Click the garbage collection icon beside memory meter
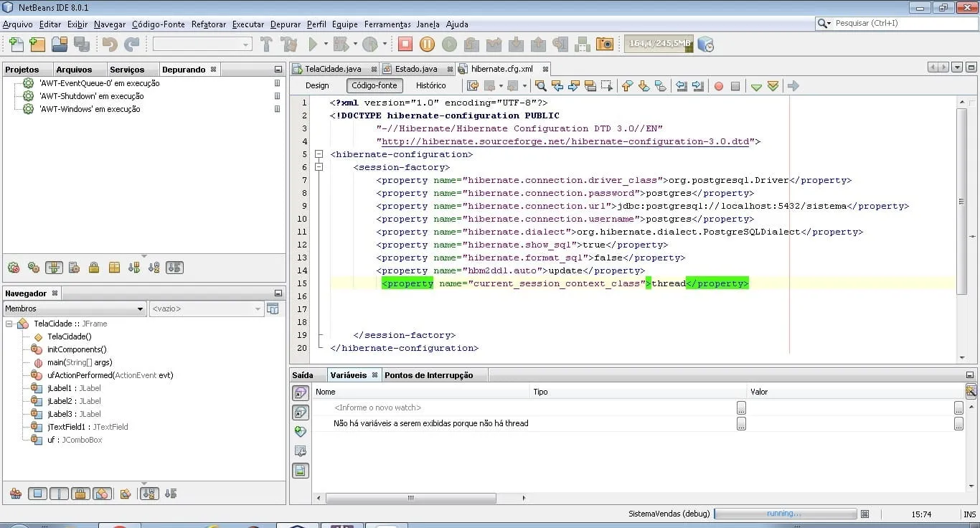The image size is (980, 528). 705,44
